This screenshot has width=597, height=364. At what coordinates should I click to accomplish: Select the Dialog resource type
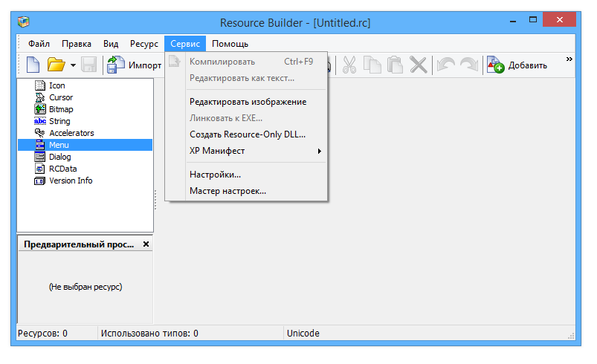tap(59, 157)
